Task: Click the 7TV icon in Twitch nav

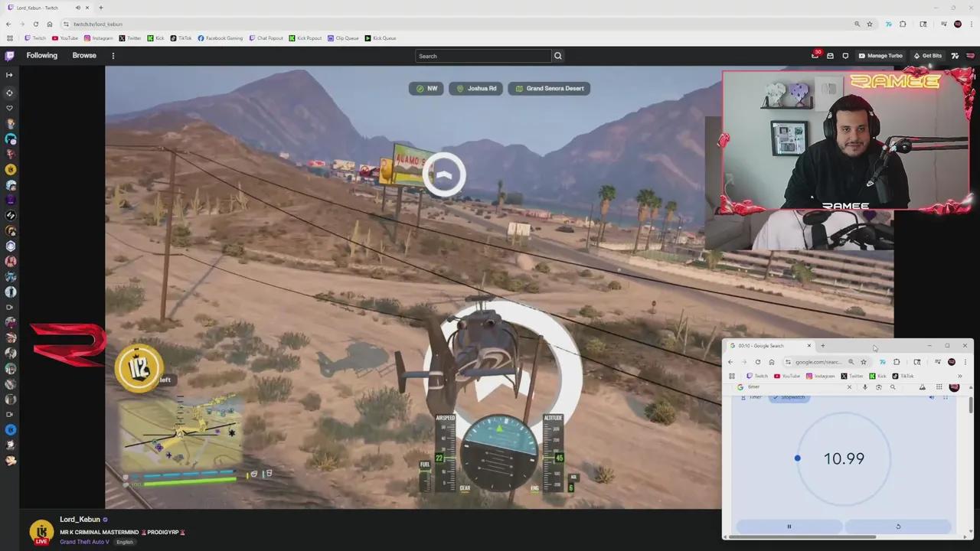Action: (x=955, y=56)
